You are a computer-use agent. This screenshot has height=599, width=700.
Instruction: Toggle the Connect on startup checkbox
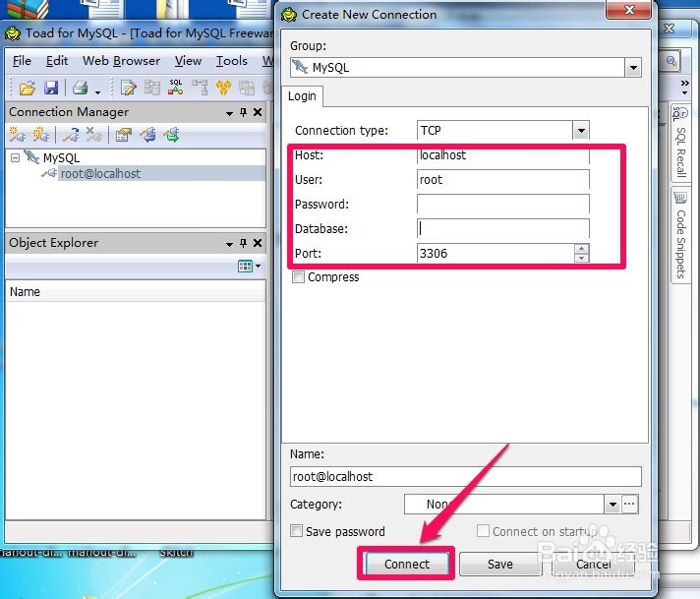tap(483, 531)
